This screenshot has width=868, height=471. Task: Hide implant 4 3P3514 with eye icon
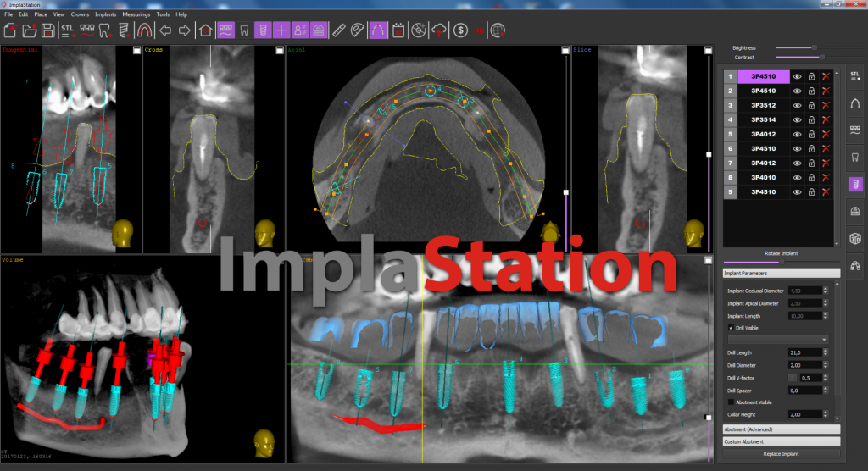tap(797, 119)
